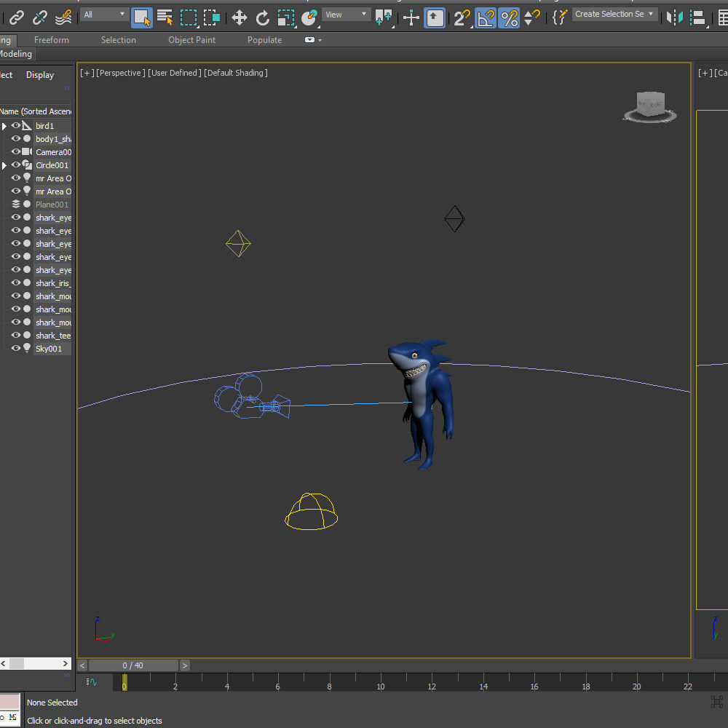Open the [Perspective] viewport menu
This screenshot has height=728, width=728.
pyautogui.click(x=121, y=73)
